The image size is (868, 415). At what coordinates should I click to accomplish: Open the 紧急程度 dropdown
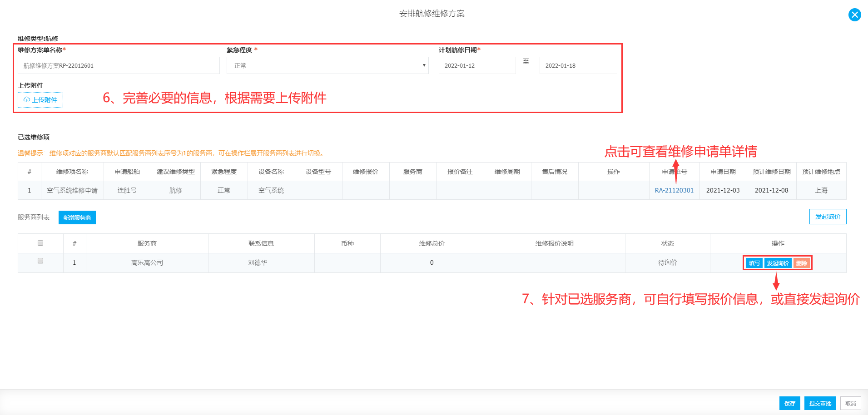tap(327, 65)
